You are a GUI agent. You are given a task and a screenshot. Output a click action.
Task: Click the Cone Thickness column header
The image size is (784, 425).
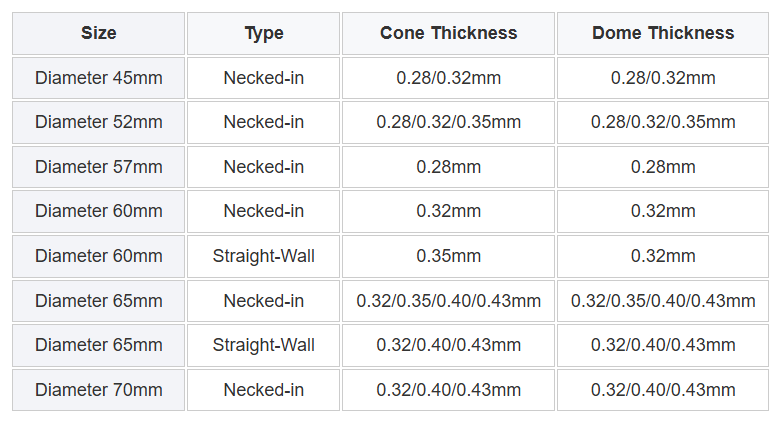pos(448,33)
